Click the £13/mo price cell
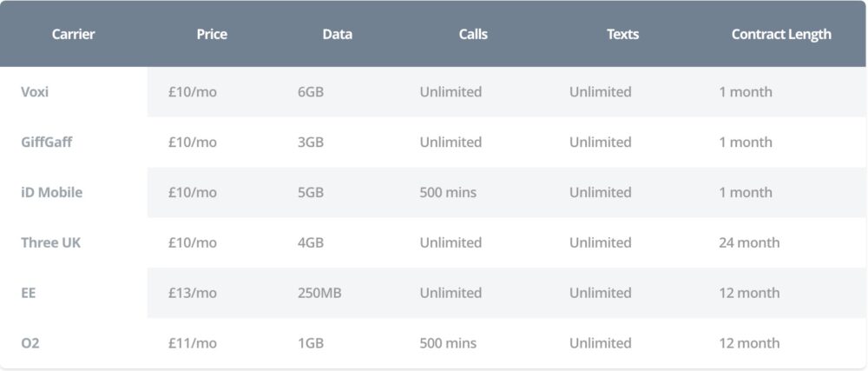The width and height of the screenshot is (868, 371). pyautogui.click(x=193, y=294)
